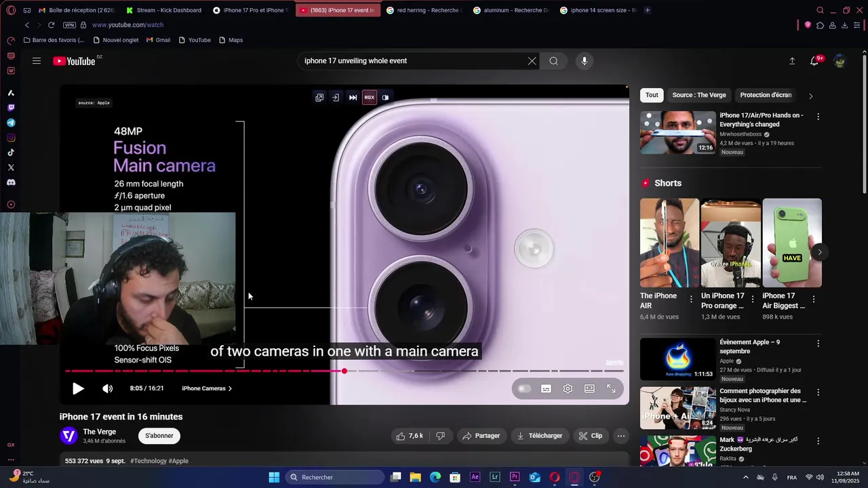The height and width of the screenshot is (488, 868).
Task: Like the video with the thumbs up
Action: coord(410,436)
